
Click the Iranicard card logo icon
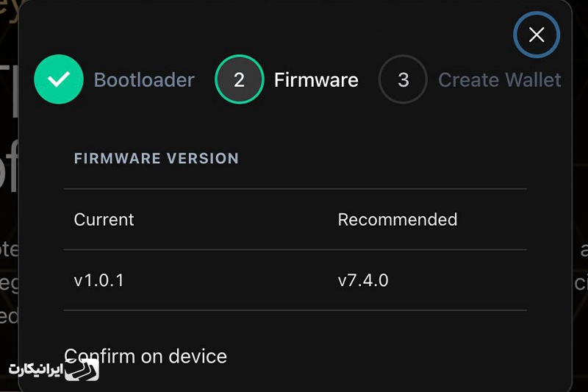[82, 370]
